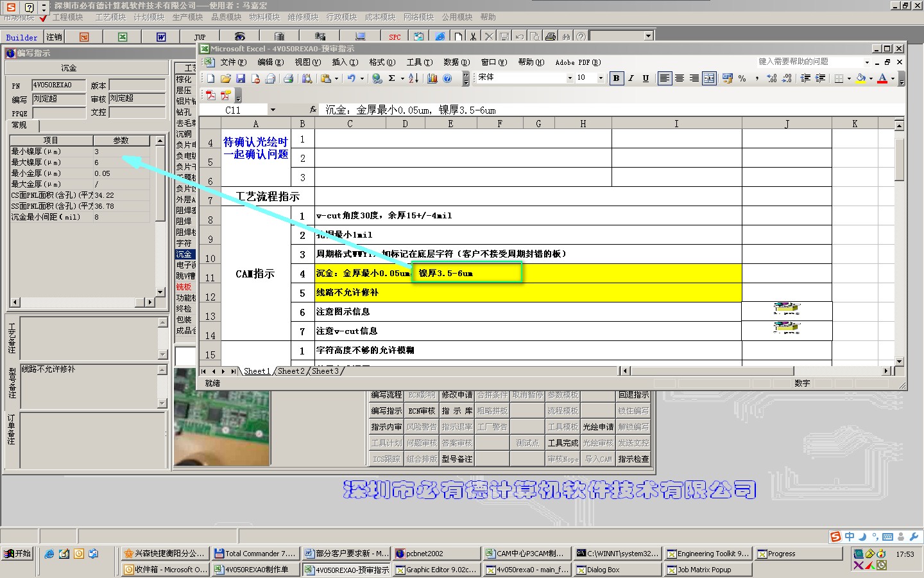This screenshot has width=924, height=578.
Task: Click 开始 Start button on taskbar
Action: coord(17,553)
